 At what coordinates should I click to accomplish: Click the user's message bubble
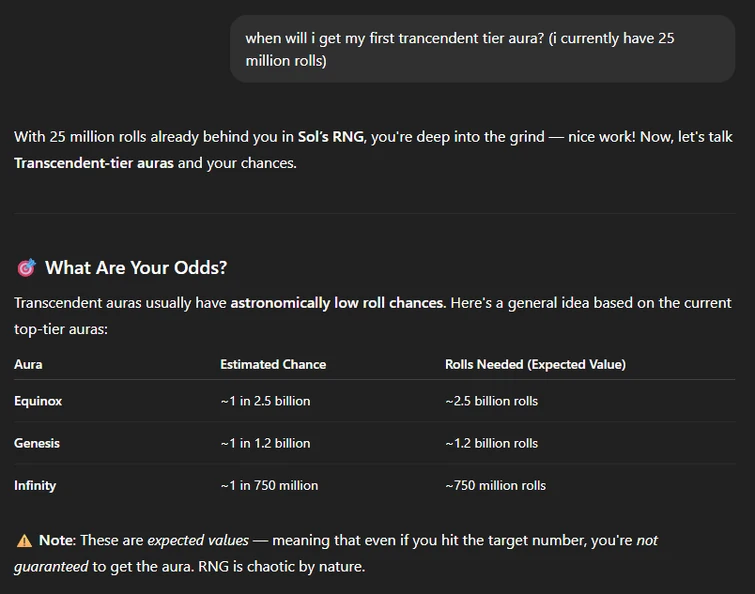[x=482, y=49]
